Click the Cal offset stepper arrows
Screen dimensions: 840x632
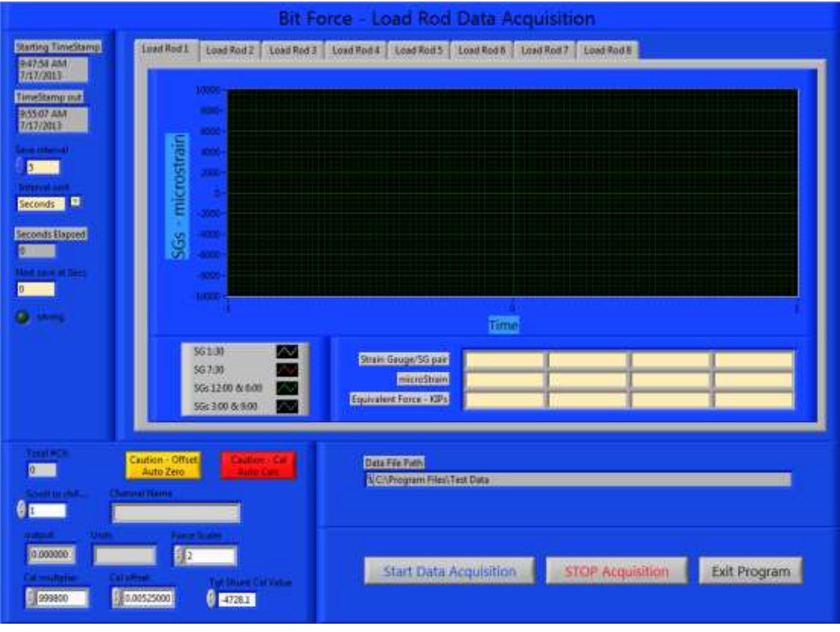117,597
